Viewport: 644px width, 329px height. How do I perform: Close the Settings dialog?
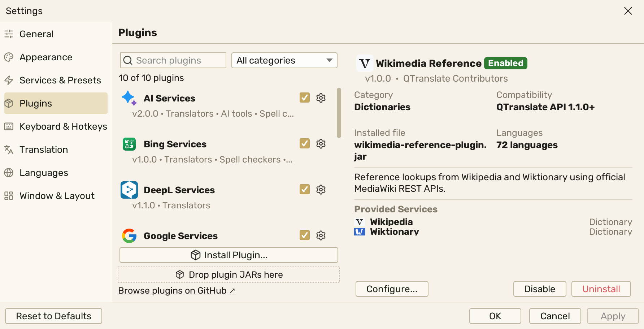tap(628, 11)
